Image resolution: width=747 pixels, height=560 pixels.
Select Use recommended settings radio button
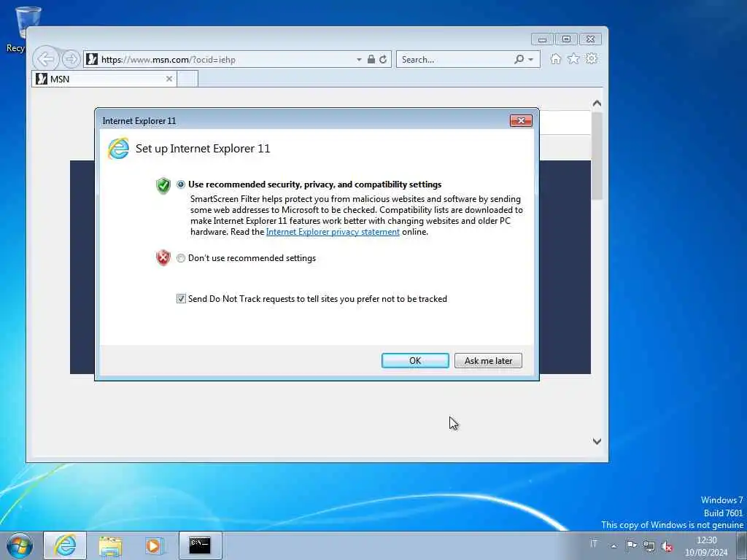(181, 184)
